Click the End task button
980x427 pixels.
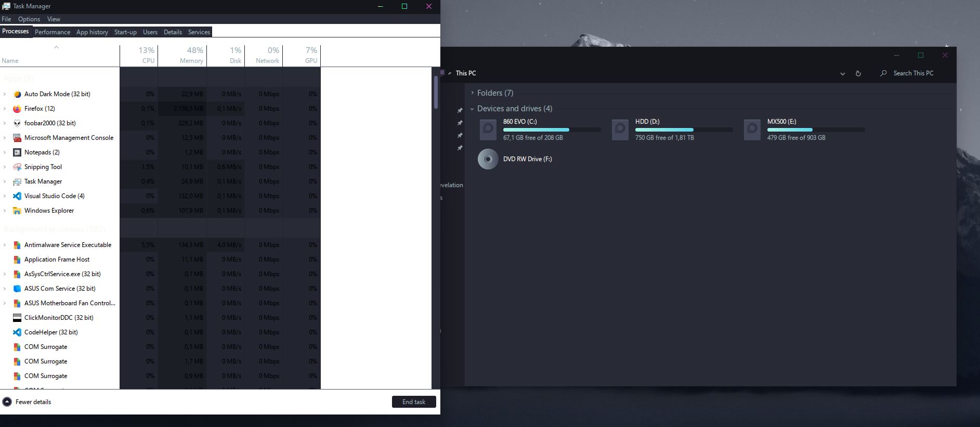(414, 402)
